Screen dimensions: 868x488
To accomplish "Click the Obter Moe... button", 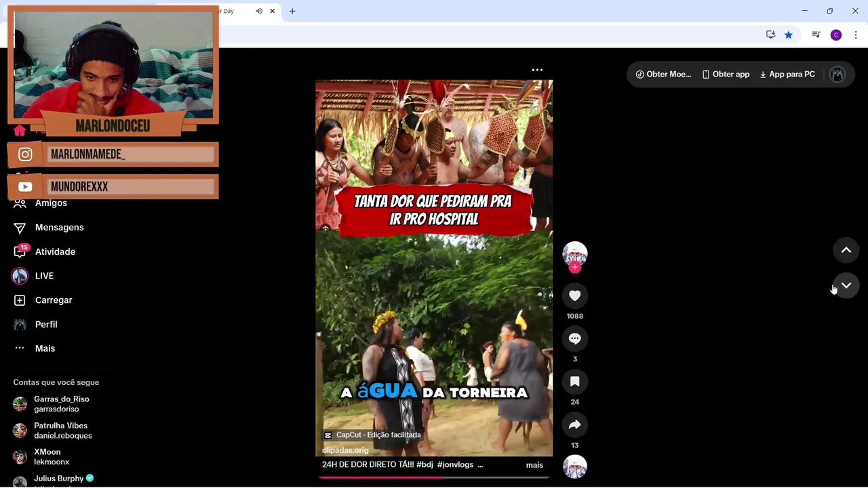I will point(663,75).
